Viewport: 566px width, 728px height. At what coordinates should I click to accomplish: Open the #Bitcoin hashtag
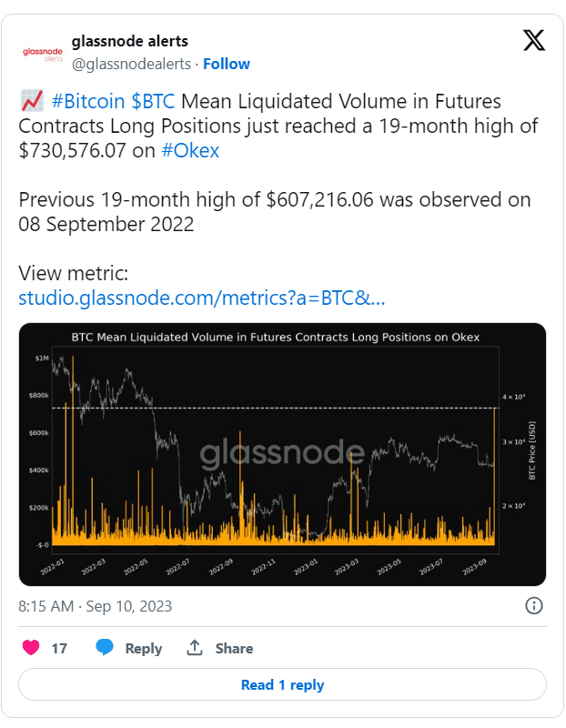coord(89,102)
